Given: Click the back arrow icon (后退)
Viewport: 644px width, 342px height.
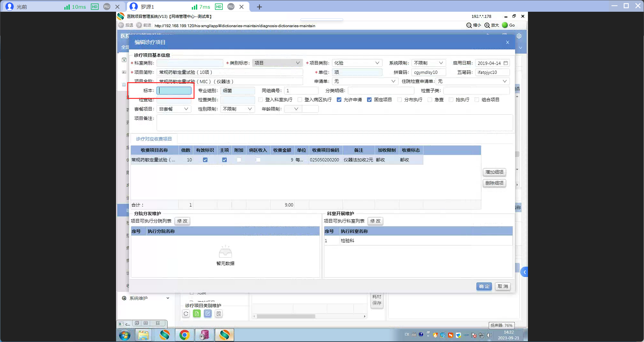Looking at the screenshot, I should [x=121, y=25].
